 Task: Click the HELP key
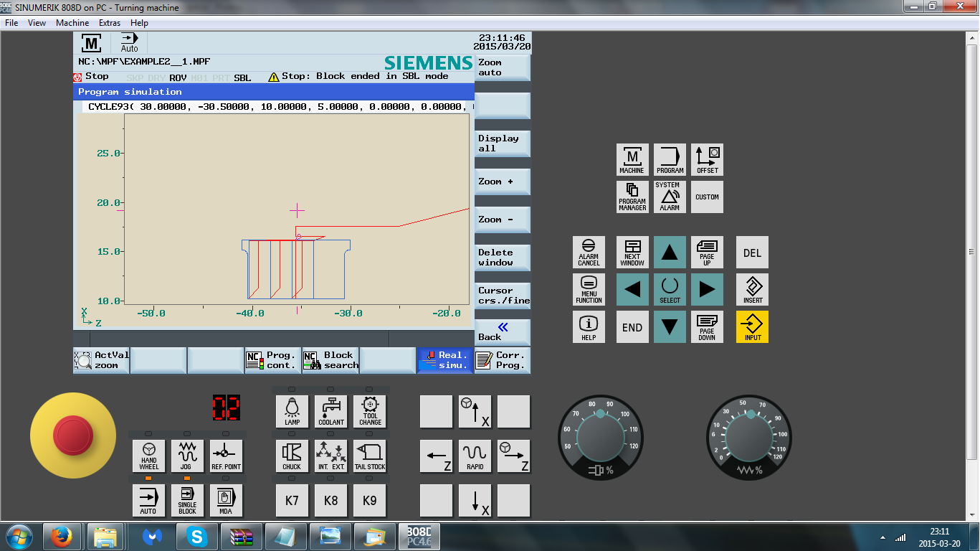589,327
